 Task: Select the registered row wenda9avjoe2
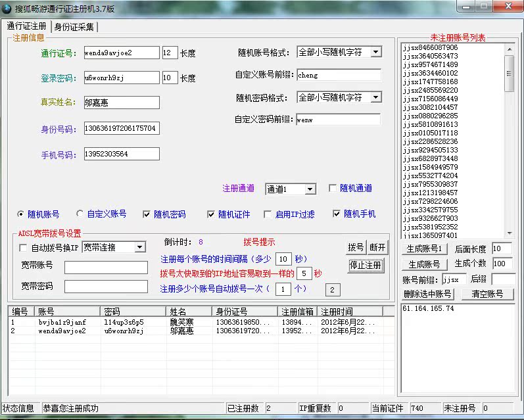coord(201,331)
